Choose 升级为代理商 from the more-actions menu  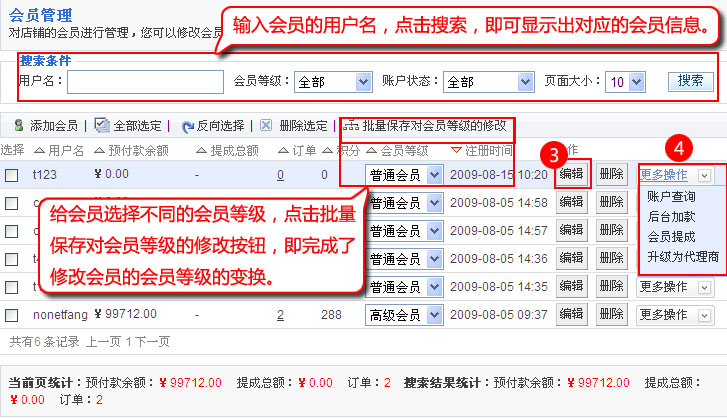click(x=683, y=257)
